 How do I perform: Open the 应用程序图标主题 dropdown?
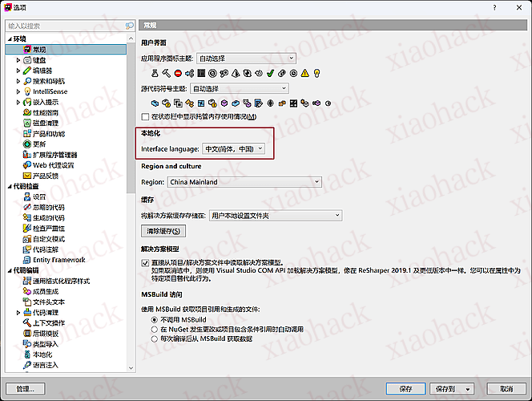click(x=246, y=59)
